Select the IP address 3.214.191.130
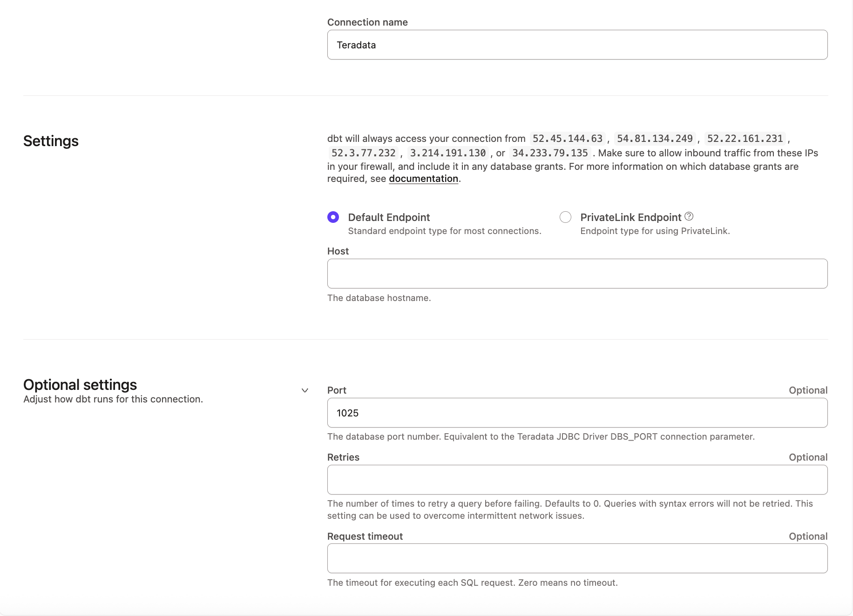Image resolution: width=853 pixels, height=616 pixels. point(447,153)
